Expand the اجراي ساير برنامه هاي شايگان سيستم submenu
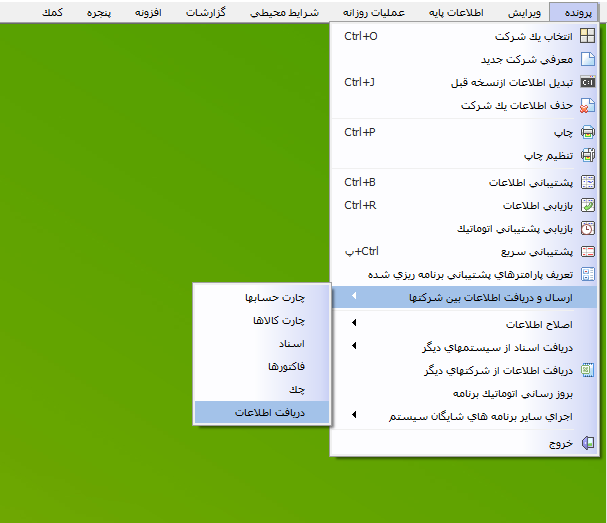Screen dimensions: 607x523 pyautogui.click(x=354, y=414)
